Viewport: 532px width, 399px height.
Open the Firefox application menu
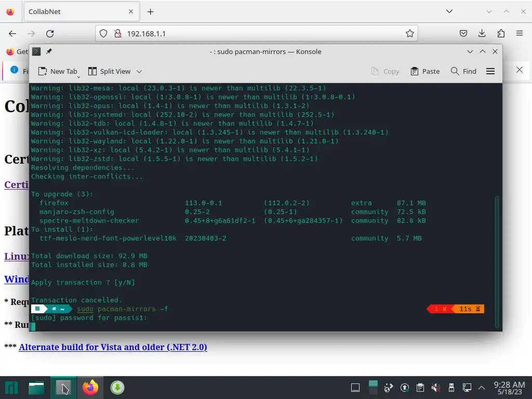pos(520,33)
